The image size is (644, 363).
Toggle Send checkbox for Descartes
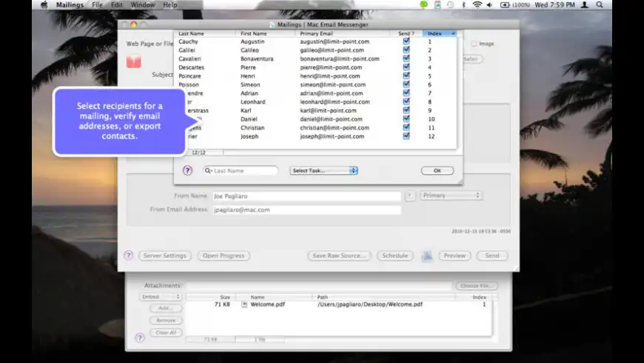(x=406, y=67)
